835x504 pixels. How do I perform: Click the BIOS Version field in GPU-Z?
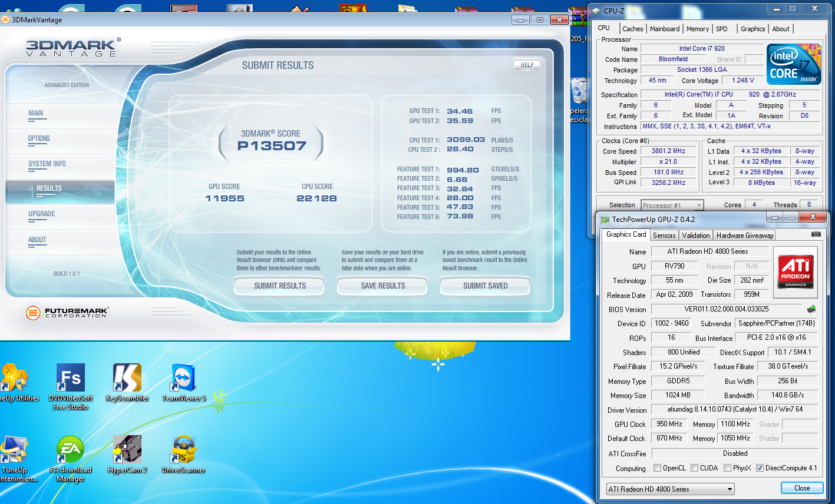pyautogui.click(x=726, y=309)
